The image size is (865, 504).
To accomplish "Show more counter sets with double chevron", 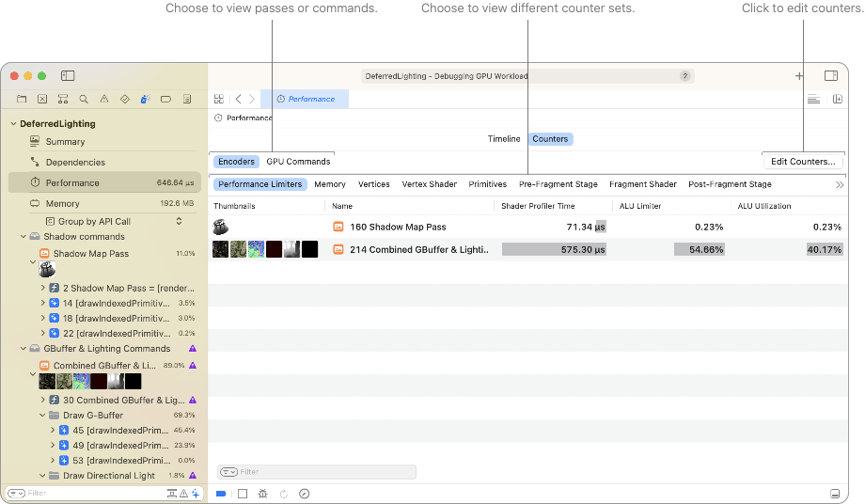I will click(x=839, y=185).
